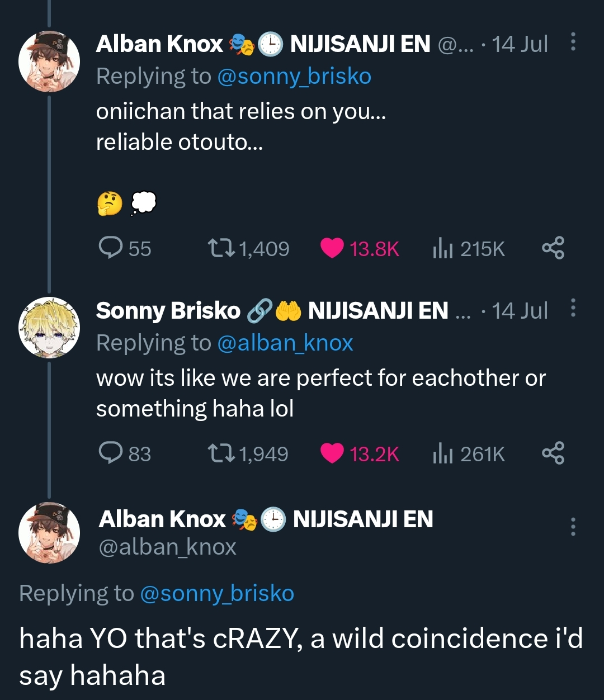Open Sonny Brisko's profile picture
This screenshot has width=604, height=700.
click(x=49, y=328)
